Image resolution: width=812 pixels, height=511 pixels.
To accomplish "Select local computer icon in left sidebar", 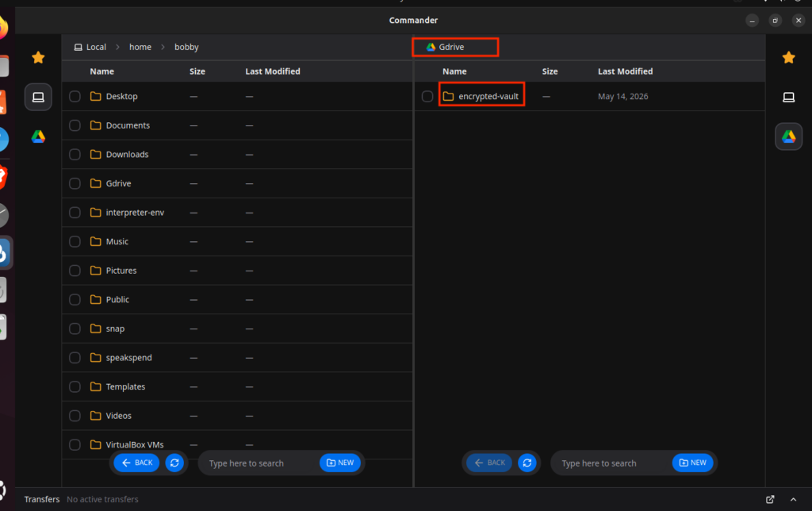I will click(x=38, y=97).
